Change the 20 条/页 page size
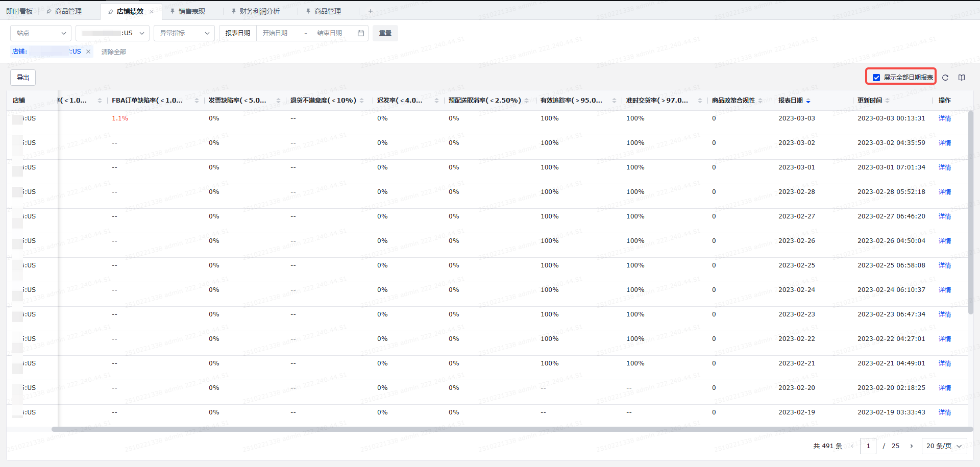This screenshot has height=467, width=980. (944, 446)
